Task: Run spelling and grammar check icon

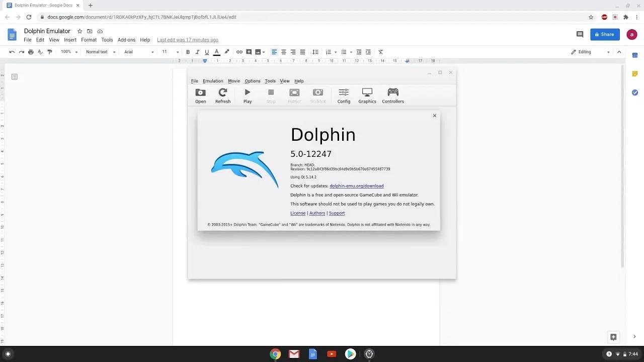Action: (40, 52)
